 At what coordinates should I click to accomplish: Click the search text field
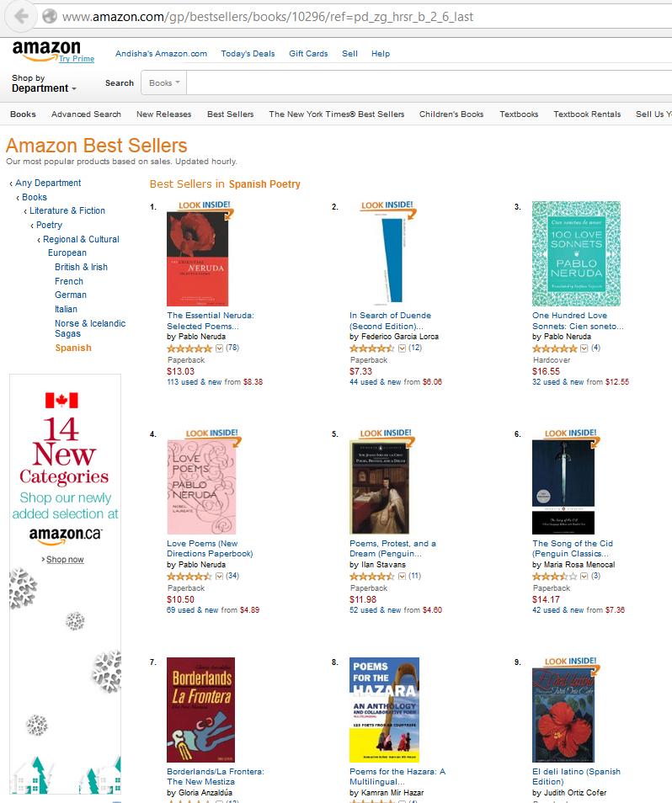(x=421, y=83)
